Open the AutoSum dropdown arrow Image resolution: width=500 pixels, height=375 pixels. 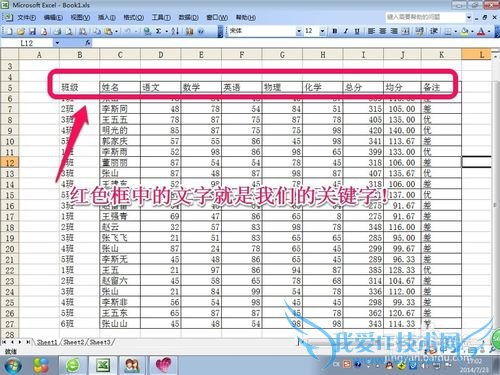coord(166,32)
